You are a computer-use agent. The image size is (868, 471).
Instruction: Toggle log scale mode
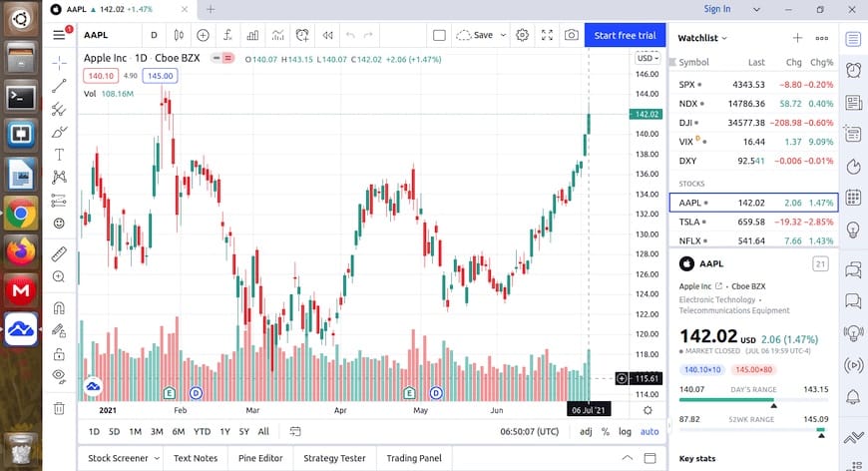625,432
